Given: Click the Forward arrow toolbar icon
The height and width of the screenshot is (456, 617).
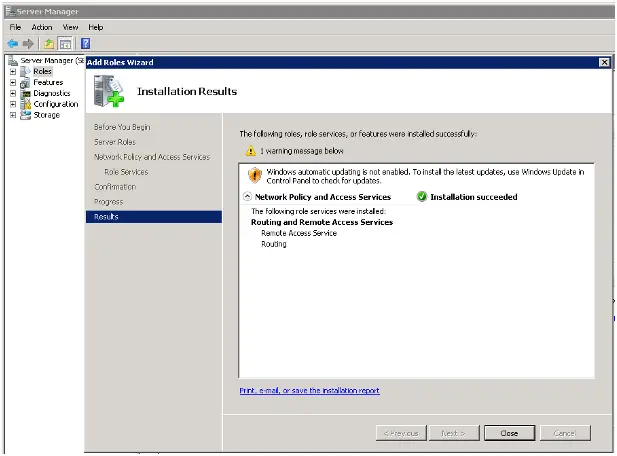Looking at the screenshot, I should [x=29, y=44].
